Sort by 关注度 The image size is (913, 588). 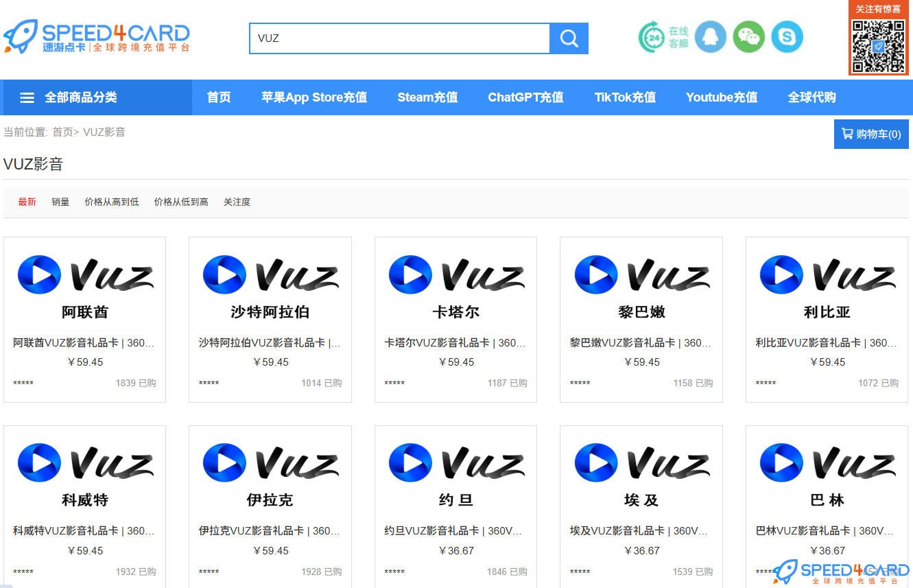(x=237, y=202)
